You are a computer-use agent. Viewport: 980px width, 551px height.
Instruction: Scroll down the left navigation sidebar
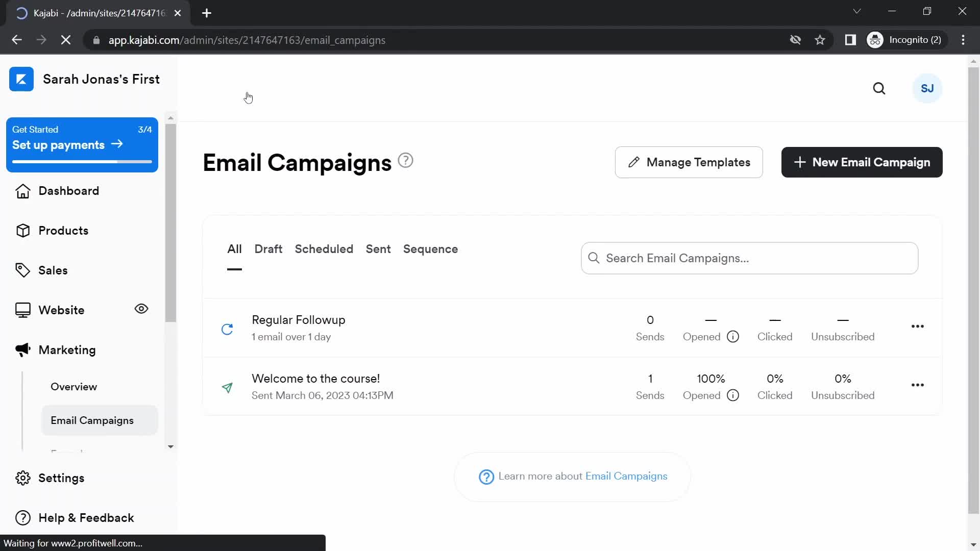point(171,445)
